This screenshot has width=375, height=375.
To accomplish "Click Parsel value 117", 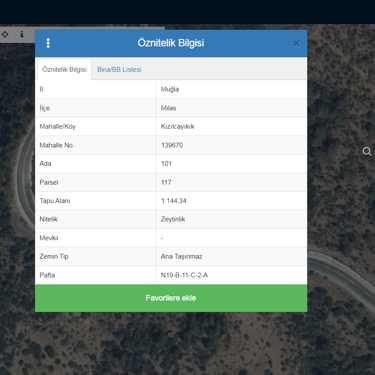I will pos(166,182).
